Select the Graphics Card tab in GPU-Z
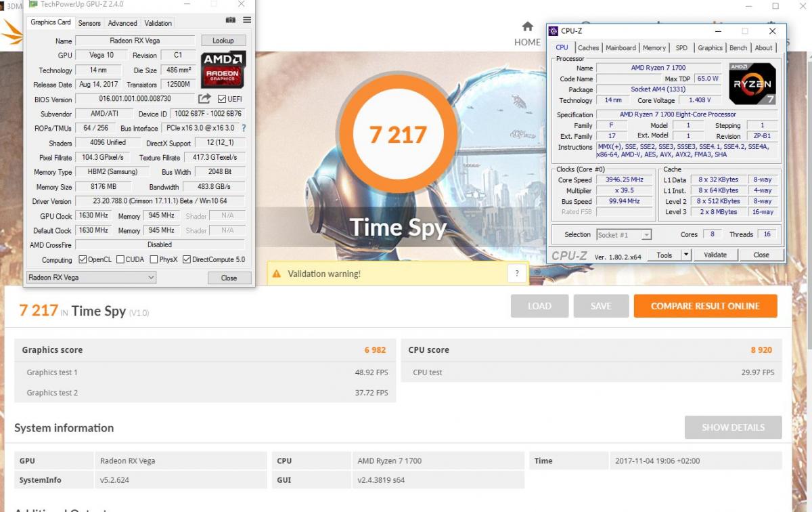Viewport: 812px width, 512px height. coord(51,22)
